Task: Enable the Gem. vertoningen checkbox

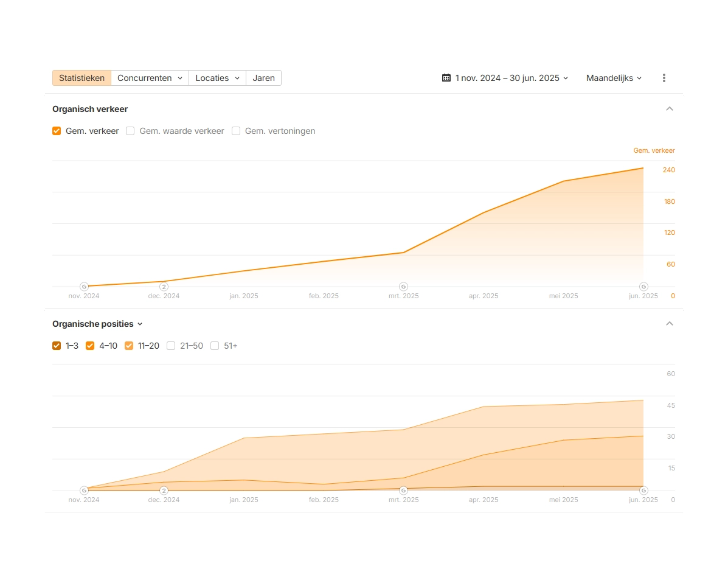Action: [236, 131]
